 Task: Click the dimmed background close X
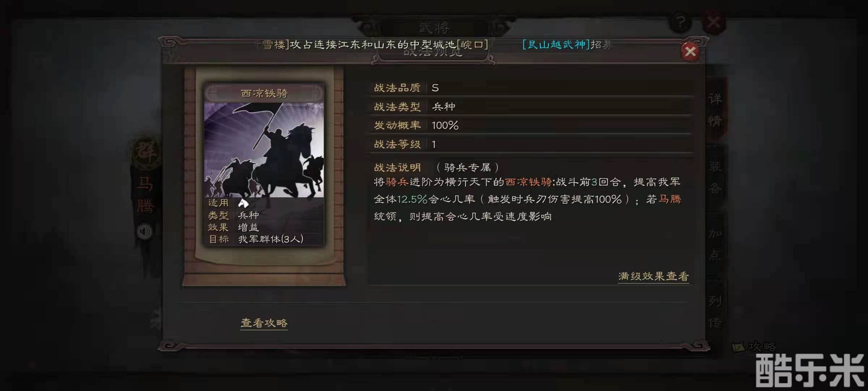point(714,23)
